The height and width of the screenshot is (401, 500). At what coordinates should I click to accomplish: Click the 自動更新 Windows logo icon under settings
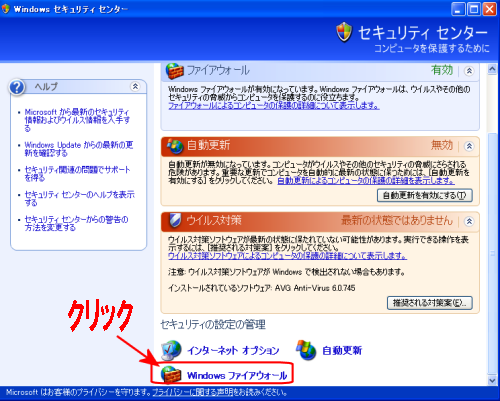pyautogui.click(x=306, y=350)
